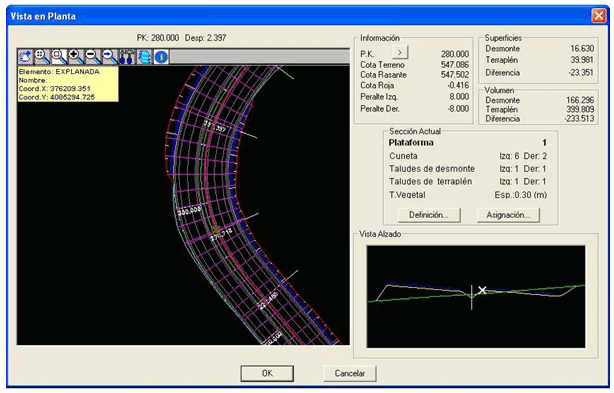Screen dimensions: 614x393
Task: Click the Vista Alzado cross-section view
Action: coord(476,296)
